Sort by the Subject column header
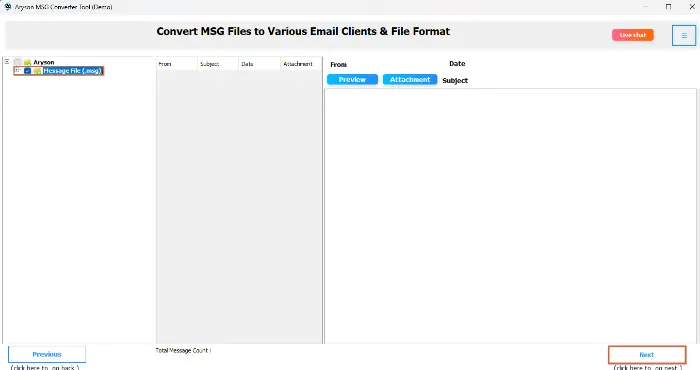Screen dimensions: 700x370 (218, 64)
